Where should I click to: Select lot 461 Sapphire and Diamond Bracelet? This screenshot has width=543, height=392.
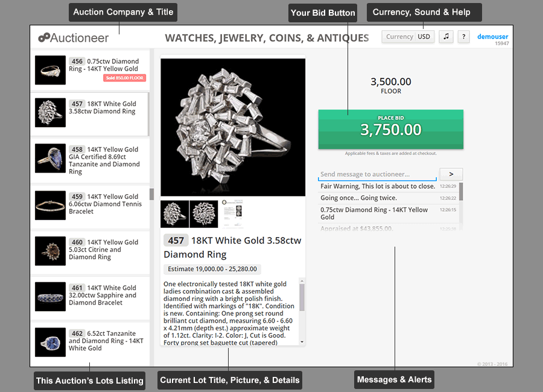90,297
